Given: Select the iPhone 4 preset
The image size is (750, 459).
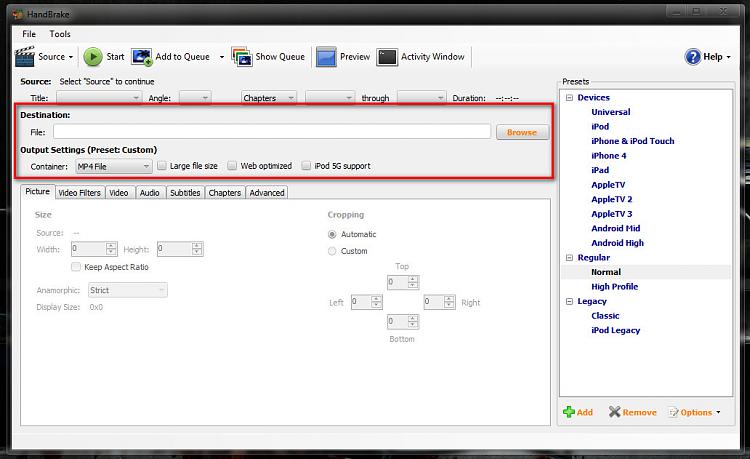Looking at the screenshot, I should (x=608, y=155).
